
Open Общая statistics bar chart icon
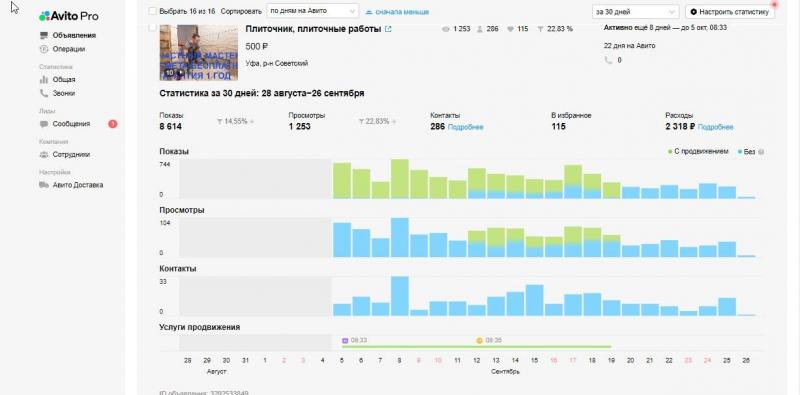pyautogui.click(x=43, y=80)
